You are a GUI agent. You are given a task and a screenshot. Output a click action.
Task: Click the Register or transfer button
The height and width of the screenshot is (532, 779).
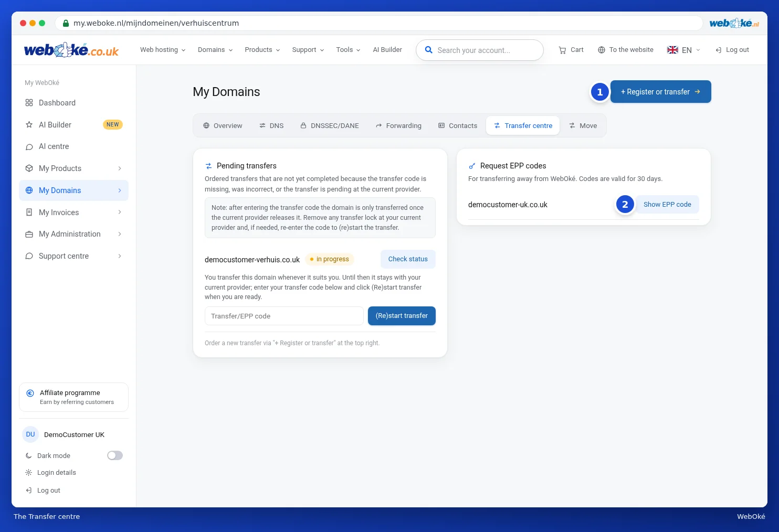point(661,92)
